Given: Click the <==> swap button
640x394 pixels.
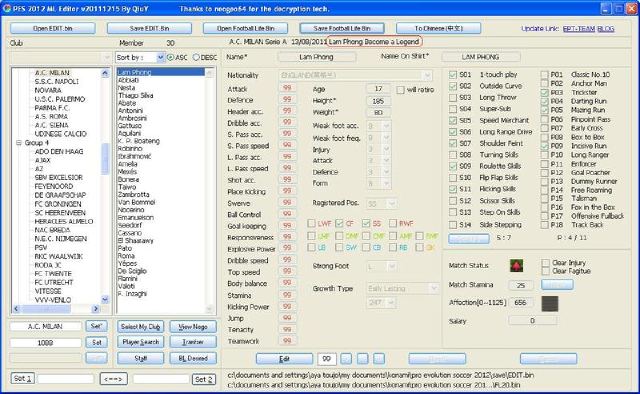Looking at the screenshot, I should [113, 379].
